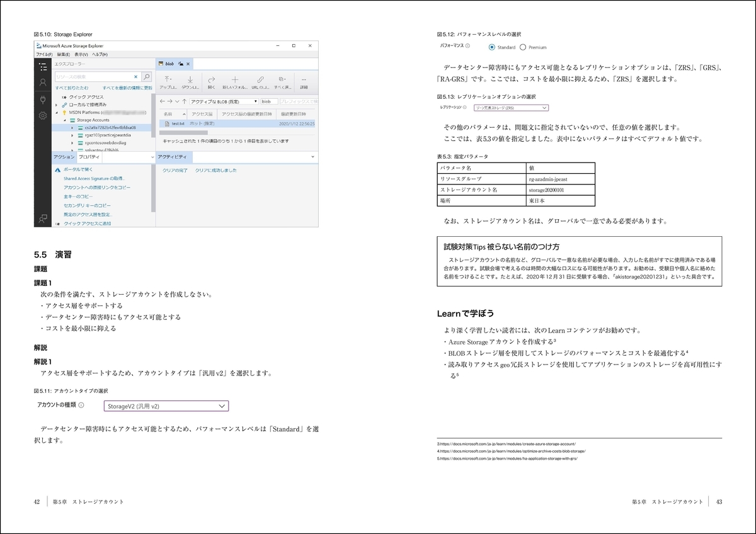The height and width of the screenshot is (534, 756).
Task: Open the navigation history down chevron
Action: click(x=176, y=101)
